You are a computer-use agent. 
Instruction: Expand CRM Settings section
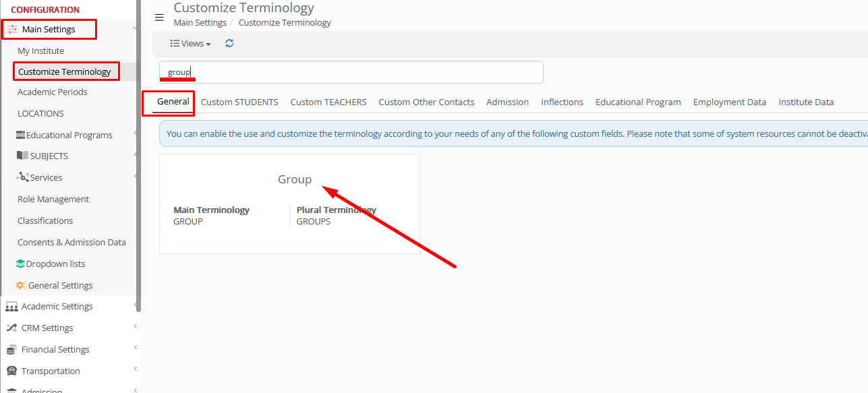[47, 328]
